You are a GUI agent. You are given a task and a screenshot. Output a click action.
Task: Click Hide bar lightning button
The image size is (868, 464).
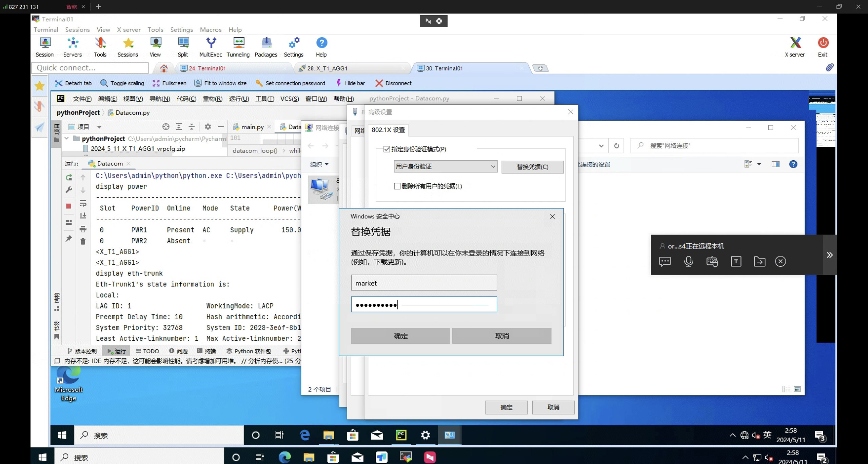tap(350, 83)
